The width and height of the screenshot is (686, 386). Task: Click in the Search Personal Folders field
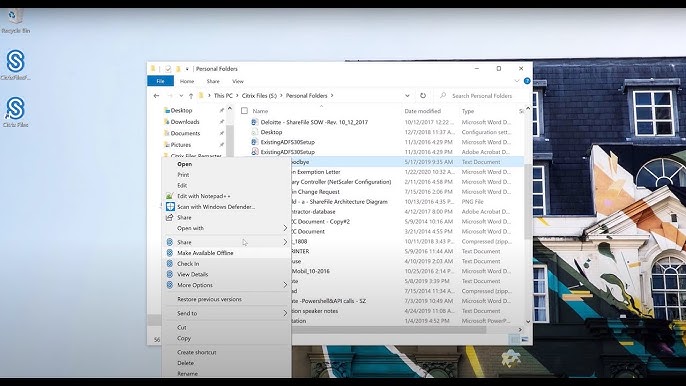click(x=481, y=95)
